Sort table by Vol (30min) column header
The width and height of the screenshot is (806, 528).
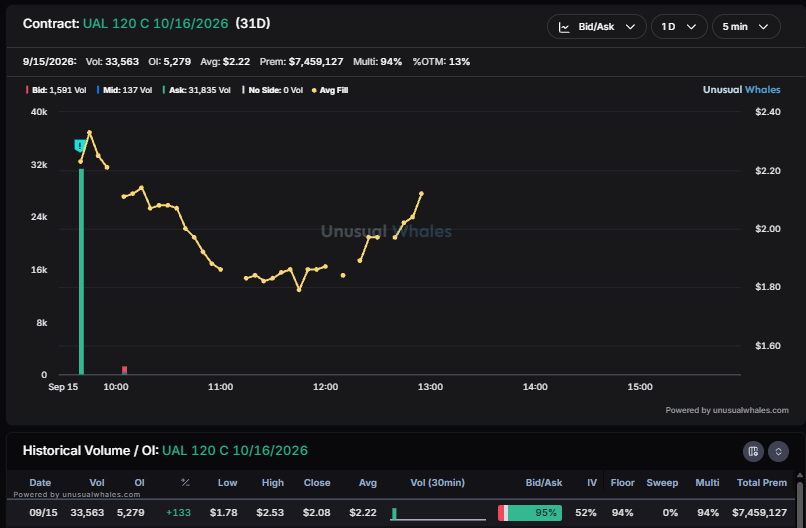[x=437, y=482]
